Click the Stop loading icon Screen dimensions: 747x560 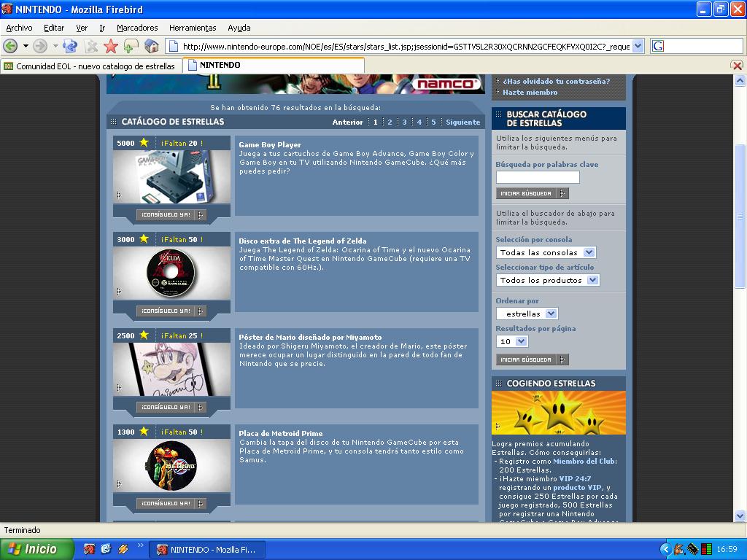(90, 46)
